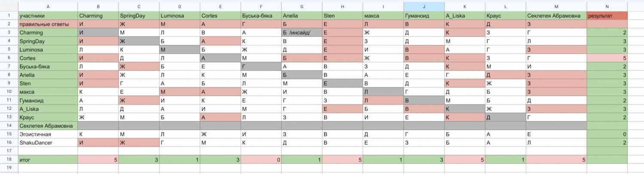Click the итог total 0 under Буська-бяка column

pos(261,159)
